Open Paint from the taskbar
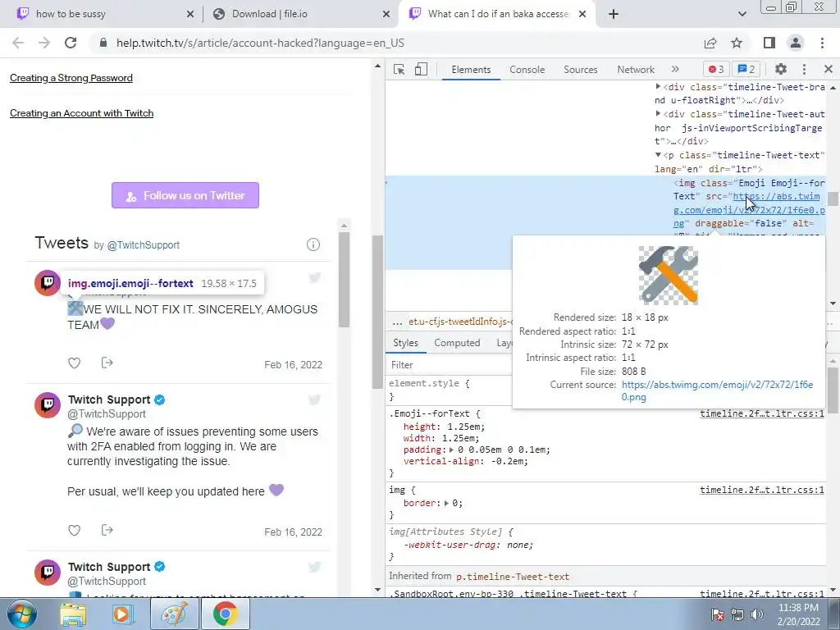This screenshot has height=630, width=840. tap(175, 614)
